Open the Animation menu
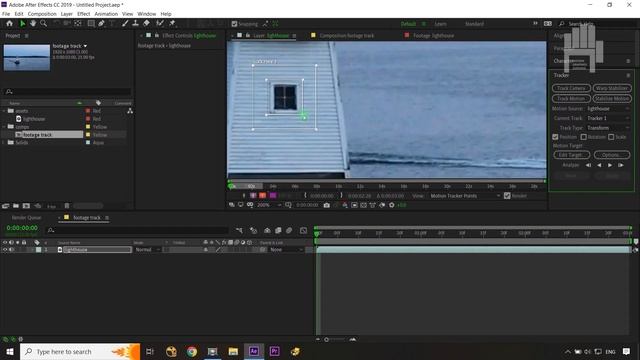The image size is (640, 360). [106, 14]
